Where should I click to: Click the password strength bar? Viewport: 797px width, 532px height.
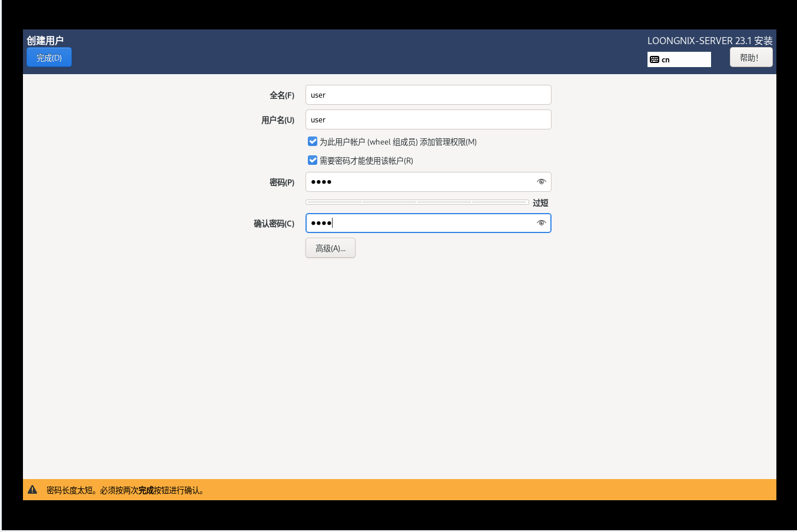(x=417, y=202)
